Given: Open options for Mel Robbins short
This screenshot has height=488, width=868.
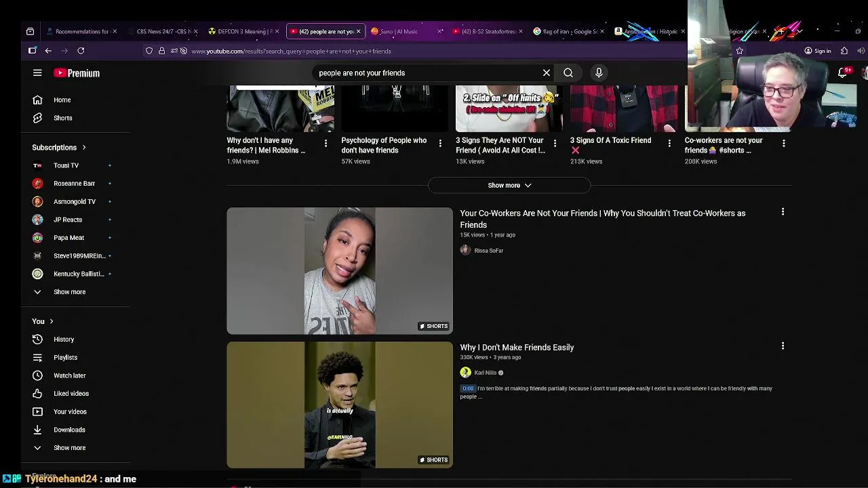Looking at the screenshot, I should click(x=325, y=143).
